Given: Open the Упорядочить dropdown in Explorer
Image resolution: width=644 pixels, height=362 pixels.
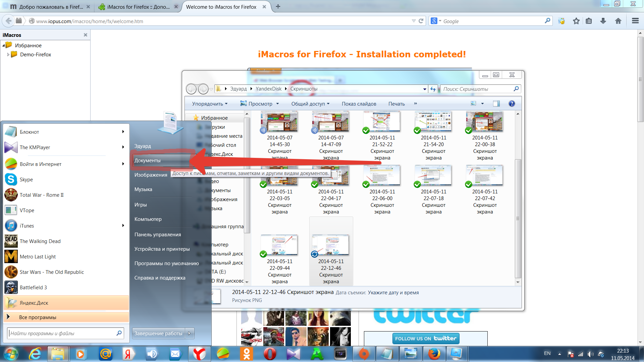Looking at the screenshot, I should pos(209,104).
